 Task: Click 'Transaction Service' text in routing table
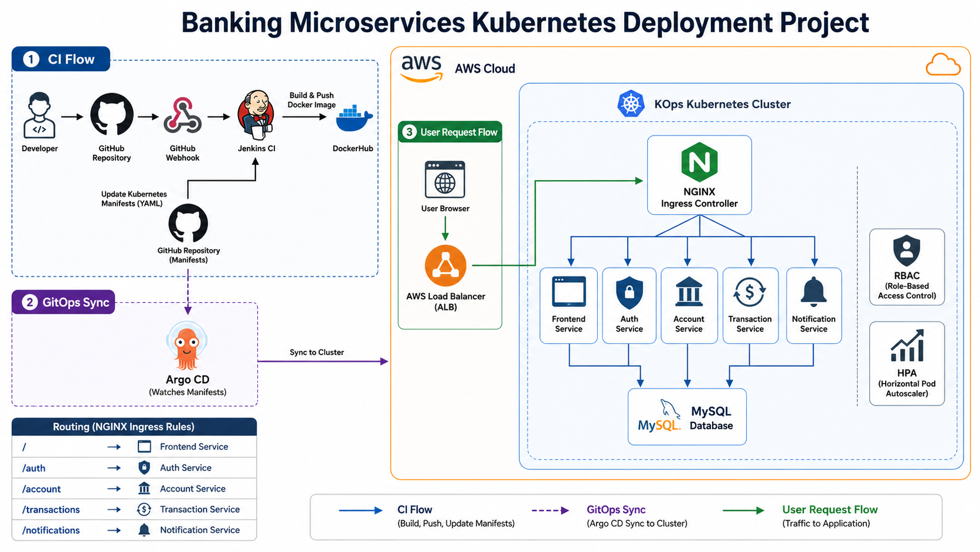pos(200,509)
